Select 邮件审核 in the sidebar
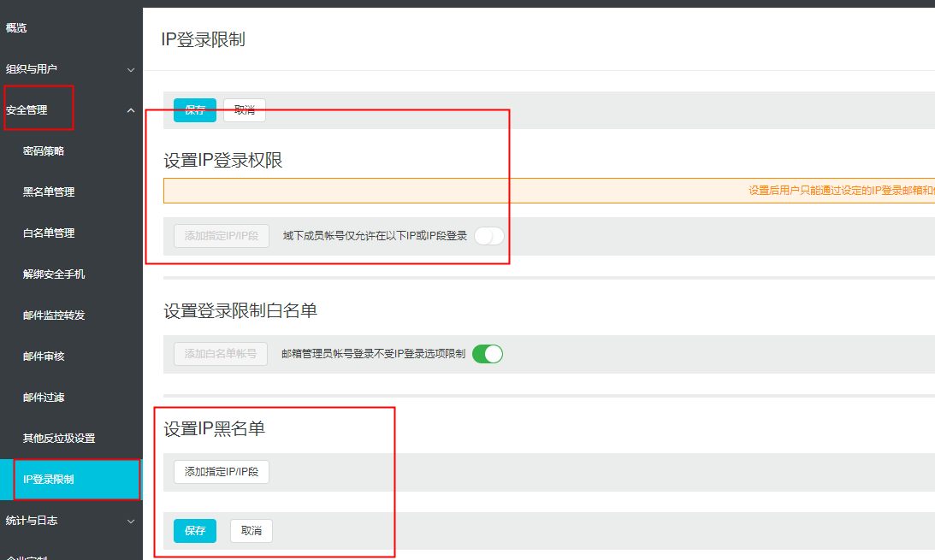The width and height of the screenshot is (935, 560). [x=44, y=357]
